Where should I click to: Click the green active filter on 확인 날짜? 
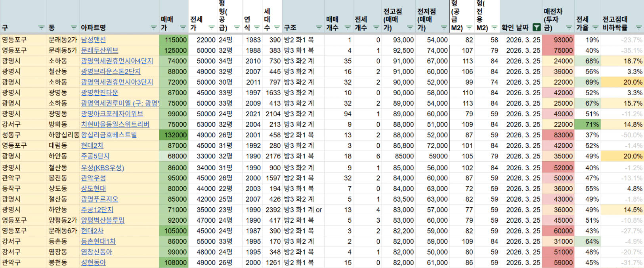point(536,27)
